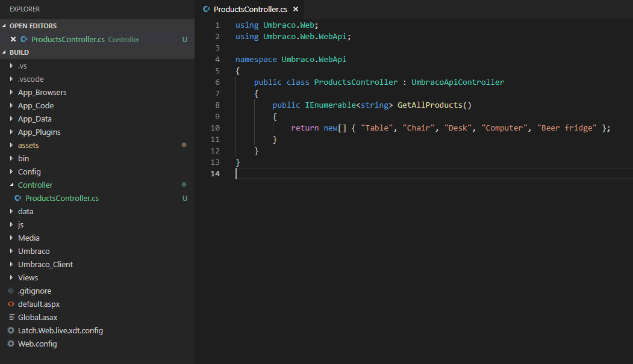Expand the Media folder arrow

click(11, 238)
